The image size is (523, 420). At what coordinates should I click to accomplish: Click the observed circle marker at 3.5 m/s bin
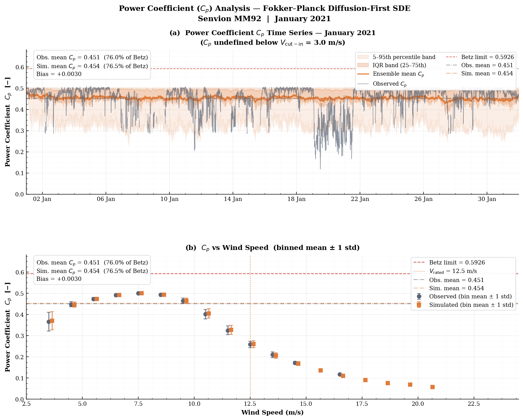[x=49, y=322]
